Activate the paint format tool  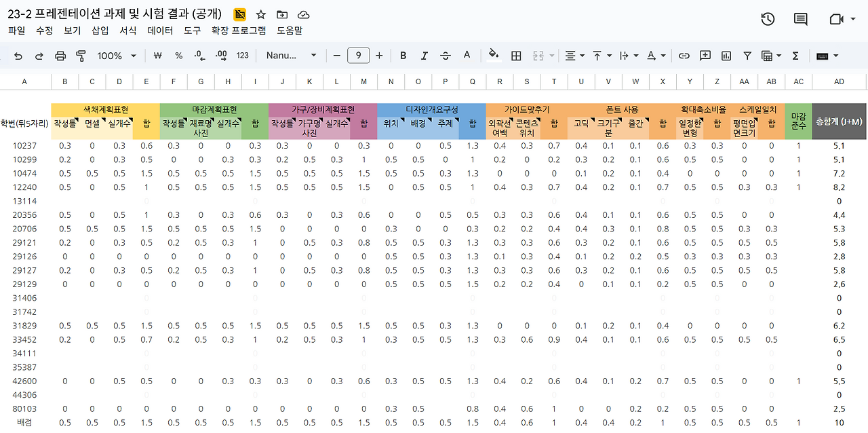pos(81,56)
